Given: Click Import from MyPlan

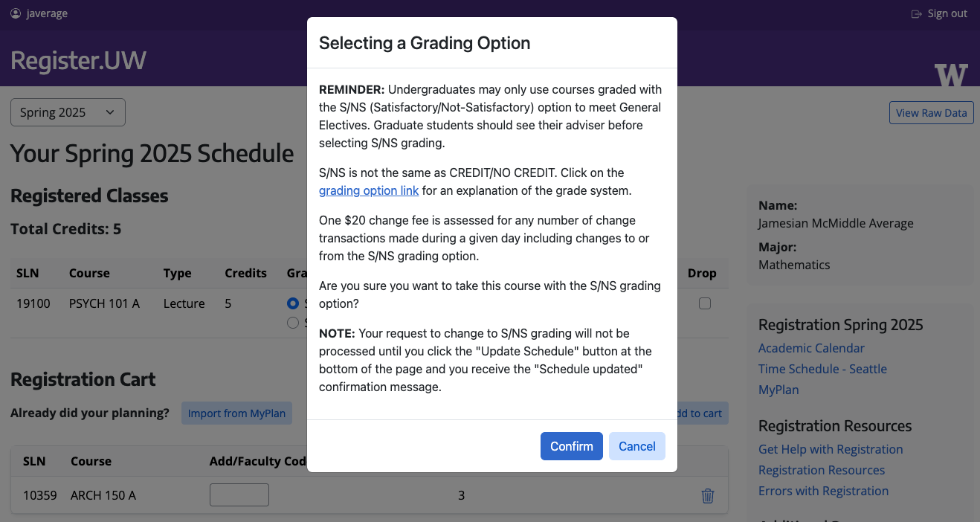Looking at the screenshot, I should pos(236,413).
